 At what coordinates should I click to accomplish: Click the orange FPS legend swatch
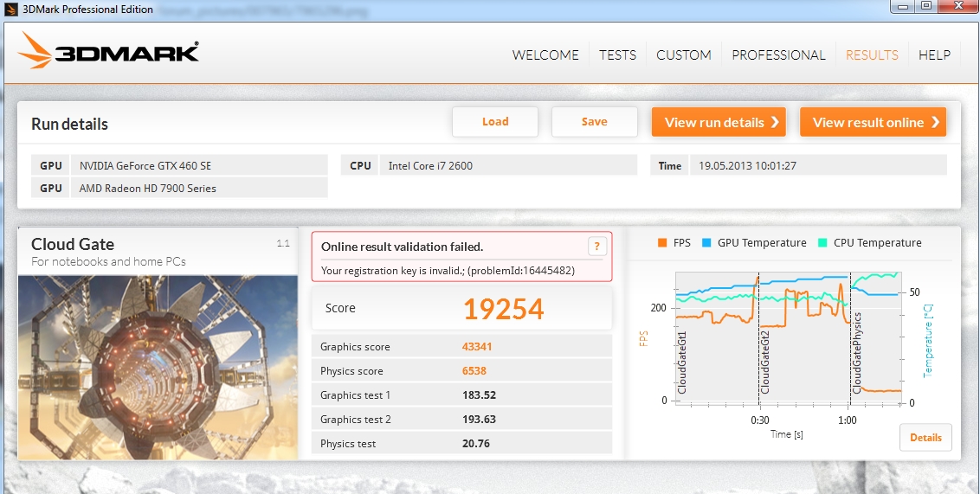point(662,243)
